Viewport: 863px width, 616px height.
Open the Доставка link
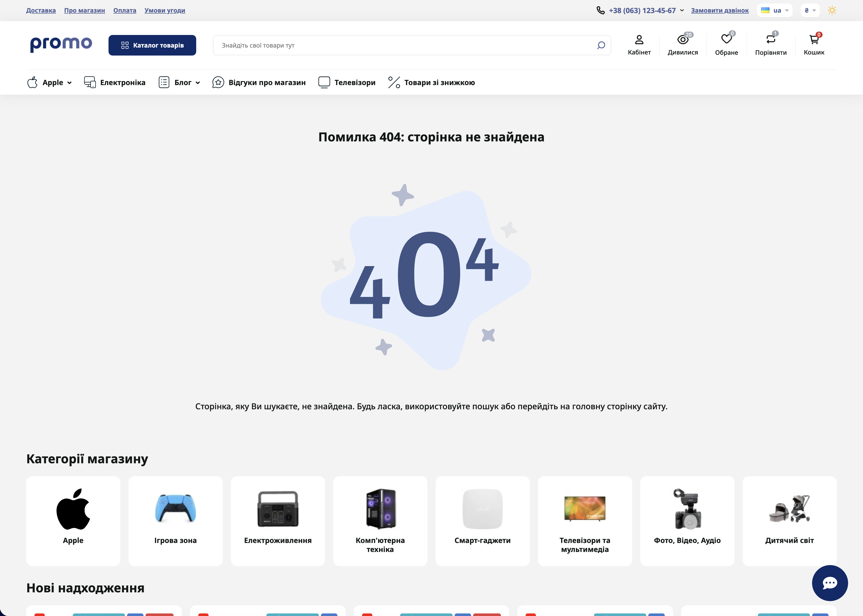click(x=41, y=10)
